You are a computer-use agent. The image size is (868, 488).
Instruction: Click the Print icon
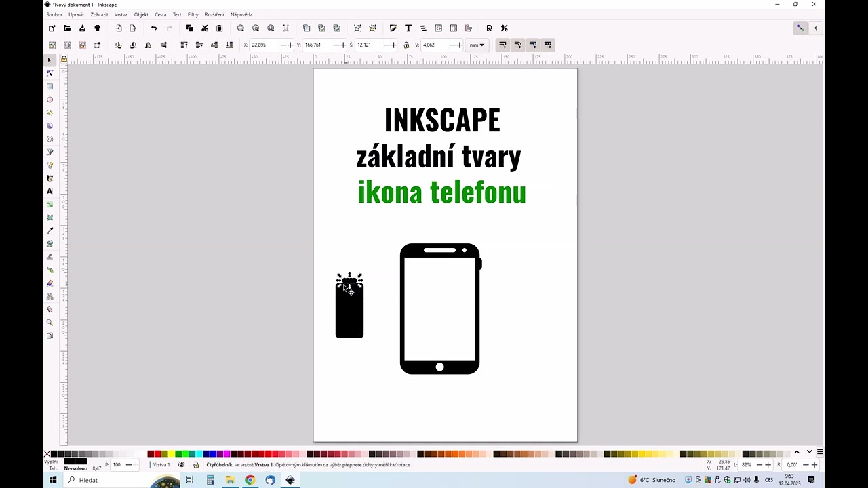point(98,28)
